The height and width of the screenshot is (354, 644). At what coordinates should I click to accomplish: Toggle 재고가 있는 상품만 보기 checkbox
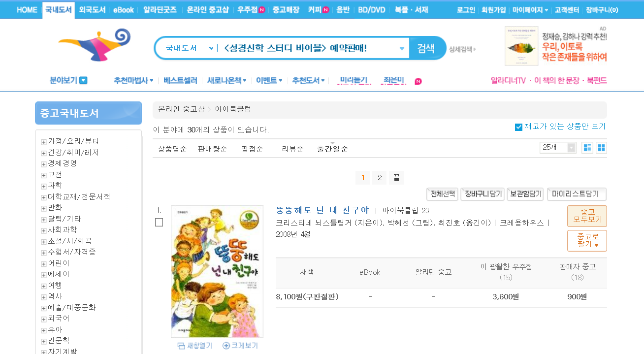pos(518,127)
